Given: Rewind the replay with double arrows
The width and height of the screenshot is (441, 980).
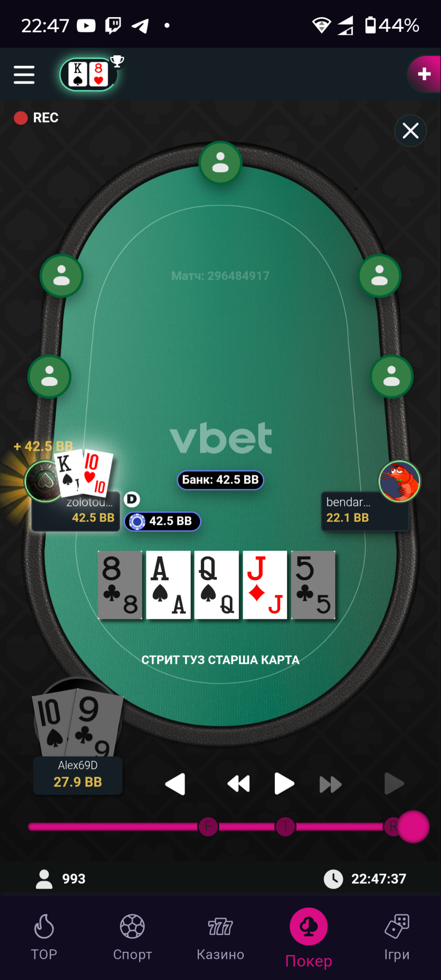Looking at the screenshot, I should point(239,784).
